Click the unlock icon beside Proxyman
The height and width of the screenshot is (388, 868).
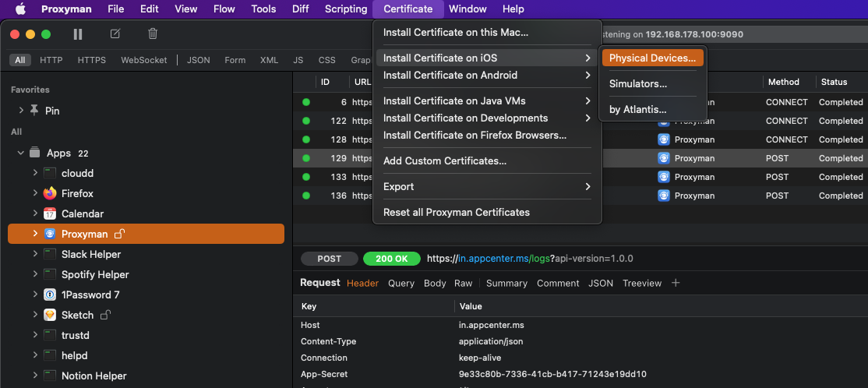coord(119,234)
